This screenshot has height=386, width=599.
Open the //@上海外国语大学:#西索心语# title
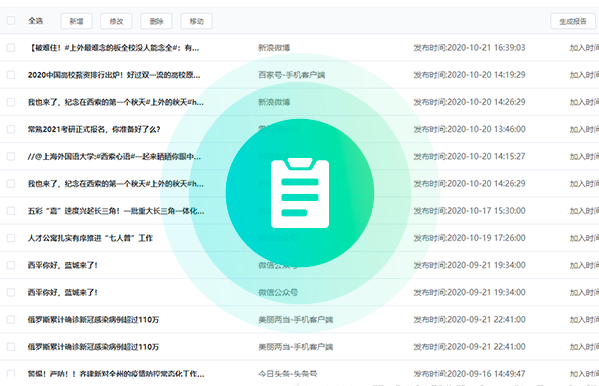click(x=114, y=156)
